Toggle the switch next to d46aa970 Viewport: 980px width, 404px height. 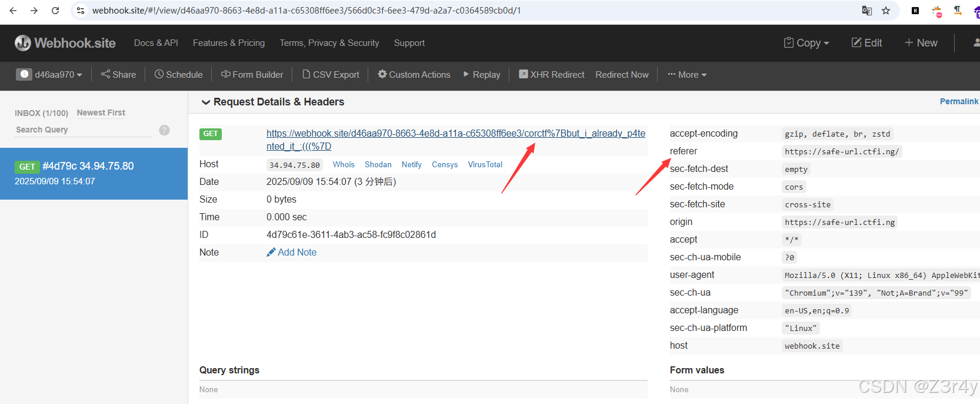tap(24, 74)
